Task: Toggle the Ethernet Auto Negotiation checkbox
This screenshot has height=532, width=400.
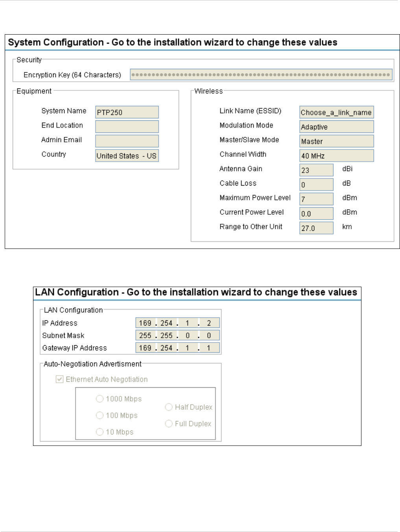Action: tap(59, 379)
